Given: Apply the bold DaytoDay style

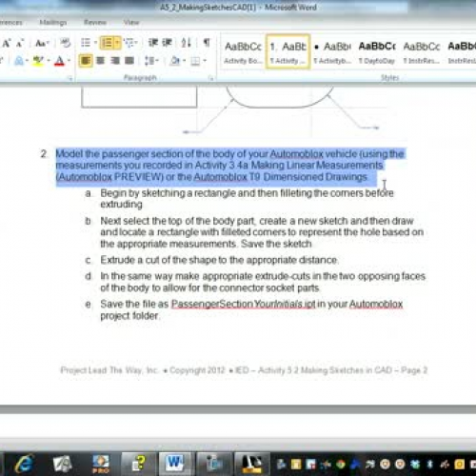Looking at the screenshot, I should [x=377, y=52].
